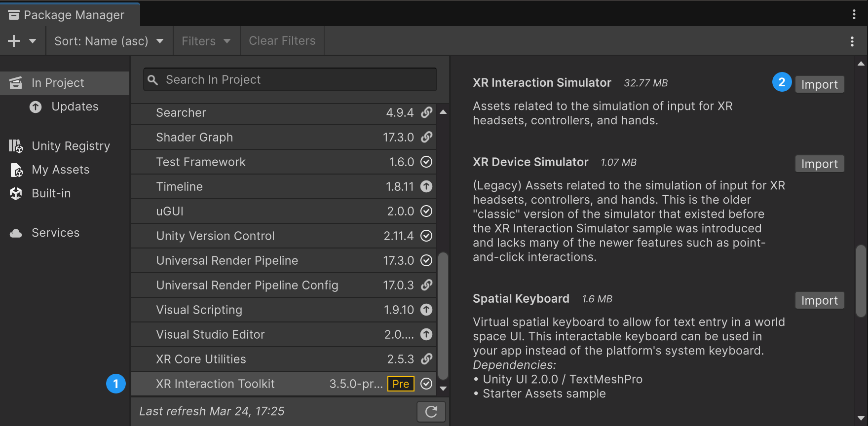Open Services in the sidebar
This screenshot has width=868, height=426.
click(65, 233)
